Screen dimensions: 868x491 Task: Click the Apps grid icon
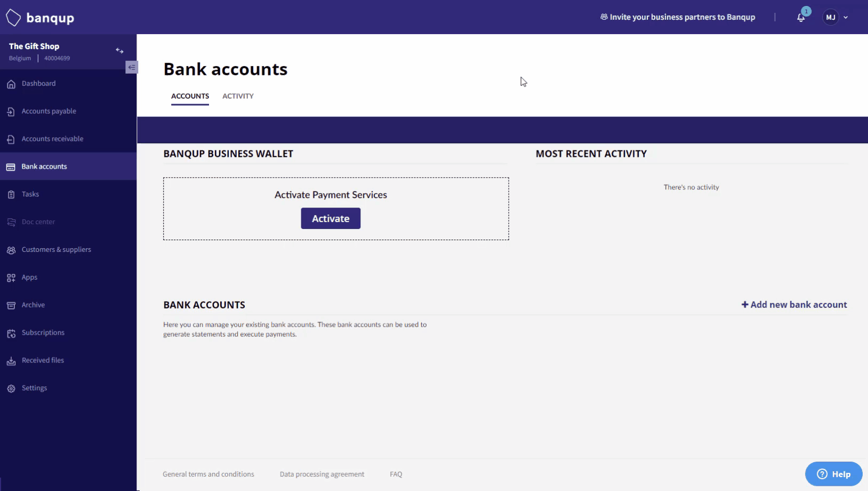[x=11, y=278]
